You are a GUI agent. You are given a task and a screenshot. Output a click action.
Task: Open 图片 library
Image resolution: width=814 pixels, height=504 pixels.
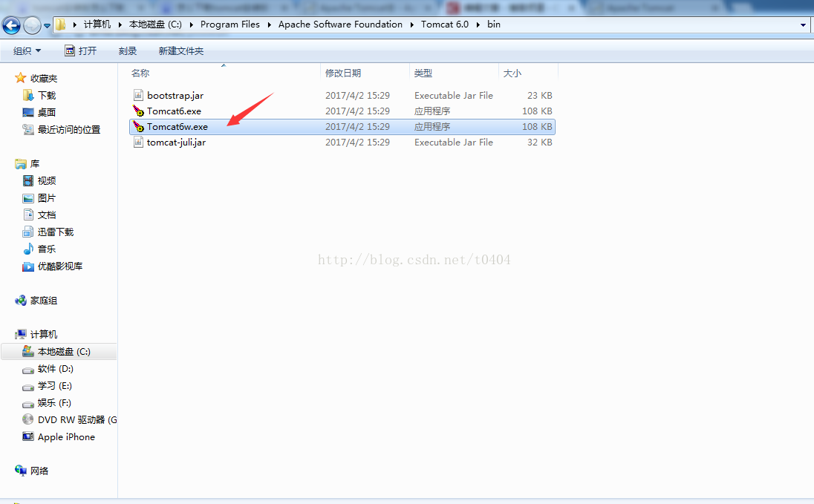47,198
